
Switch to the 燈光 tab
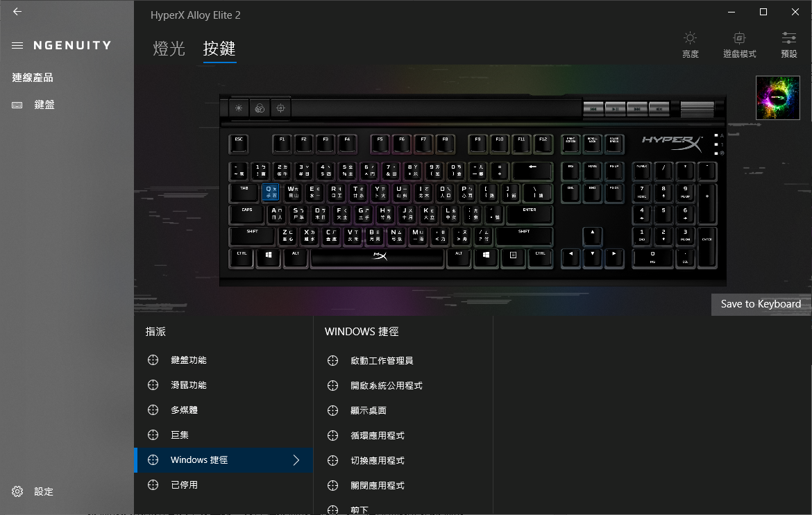click(x=169, y=49)
